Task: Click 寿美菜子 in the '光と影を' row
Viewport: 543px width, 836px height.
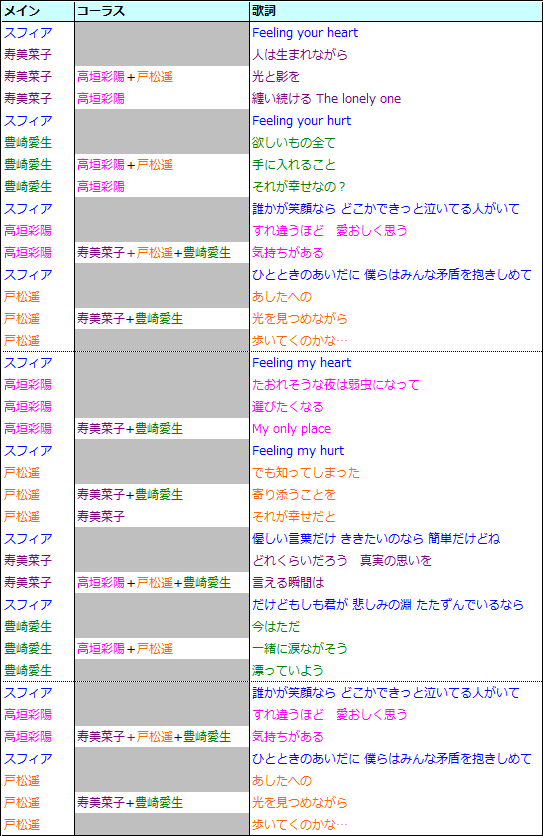Action: click(28, 76)
